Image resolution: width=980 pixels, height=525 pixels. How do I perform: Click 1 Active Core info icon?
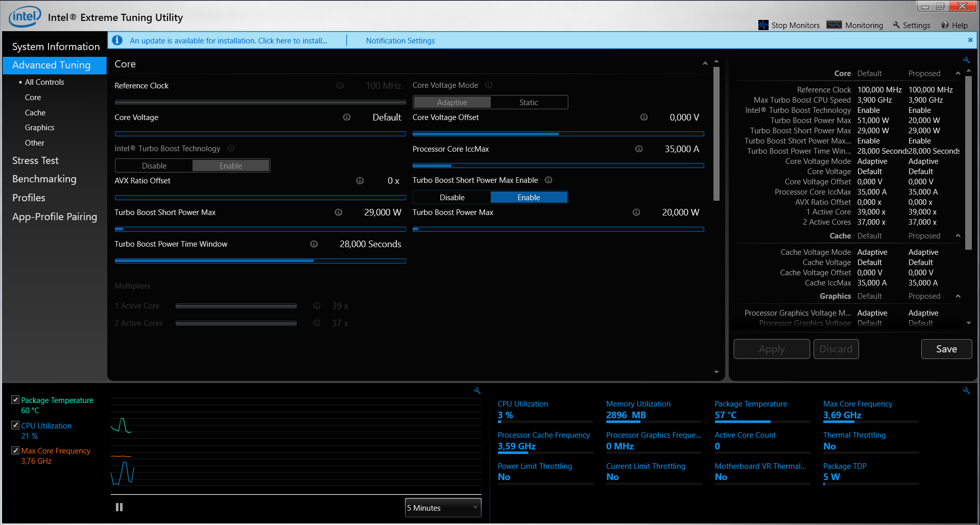(317, 305)
